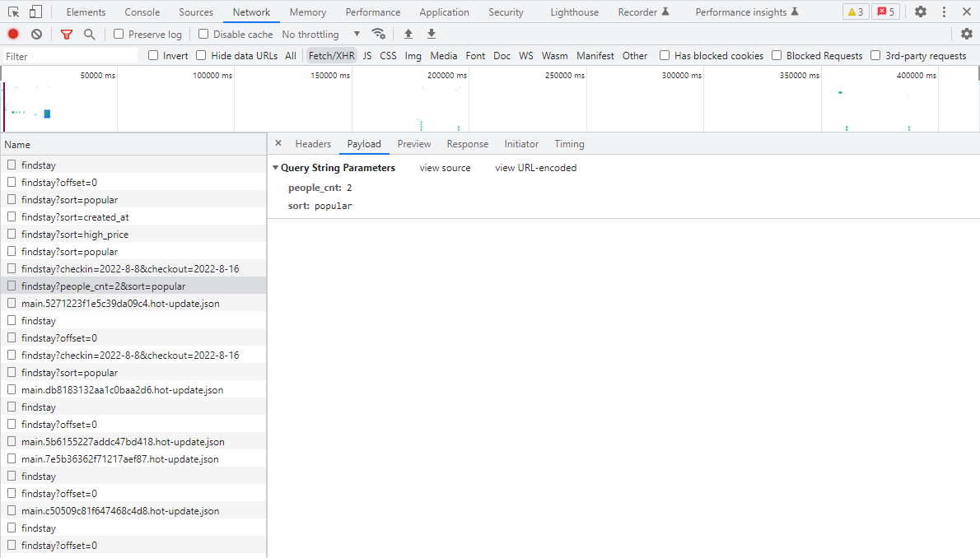The image size is (980, 558).
Task: Import HAR file with upload arrow
Action: pos(408,34)
